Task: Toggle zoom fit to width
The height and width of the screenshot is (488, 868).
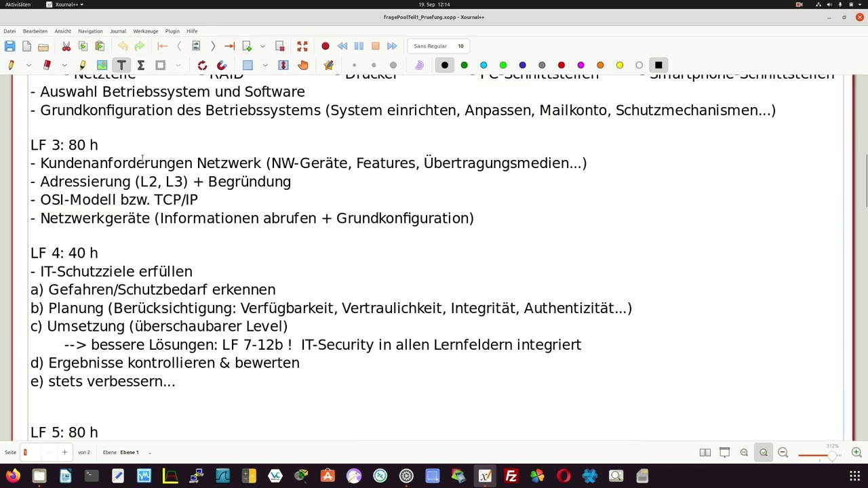Action: [x=764, y=452]
